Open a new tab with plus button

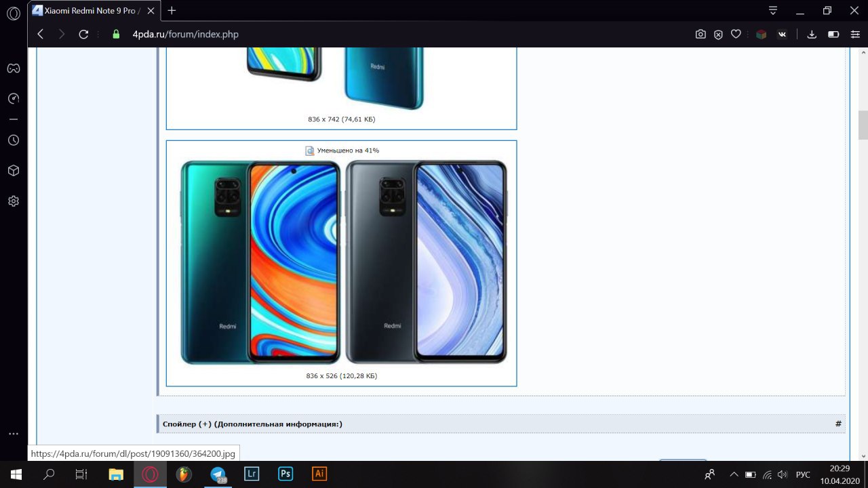coord(172,10)
